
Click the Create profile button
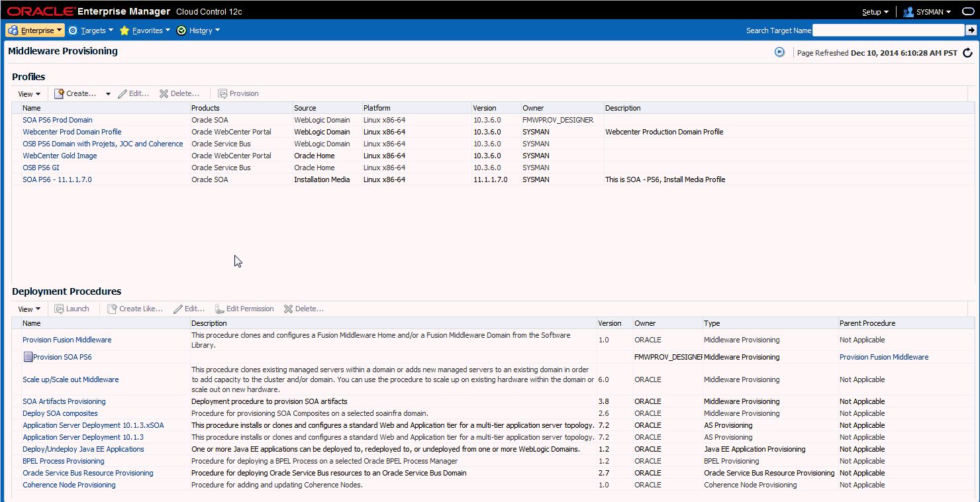click(75, 93)
